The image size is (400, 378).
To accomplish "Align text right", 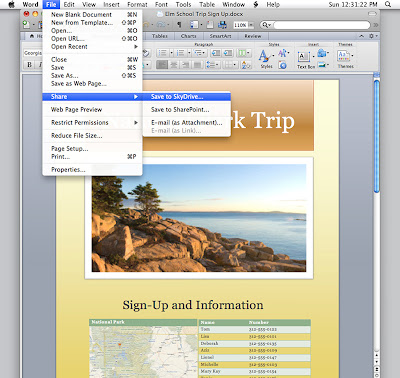I will [x=185, y=65].
